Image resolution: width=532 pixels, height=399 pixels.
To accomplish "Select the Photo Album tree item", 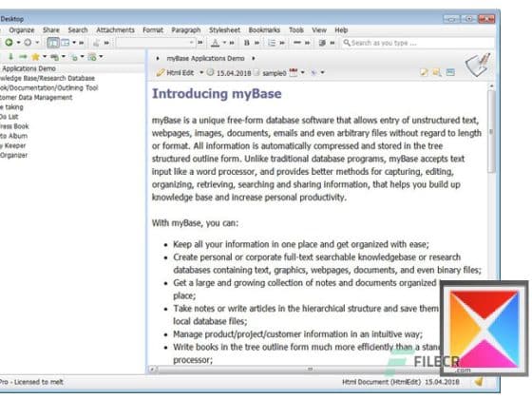I will pos(13,136).
